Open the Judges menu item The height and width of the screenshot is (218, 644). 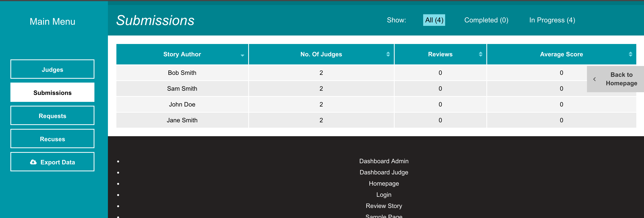click(x=52, y=69)
